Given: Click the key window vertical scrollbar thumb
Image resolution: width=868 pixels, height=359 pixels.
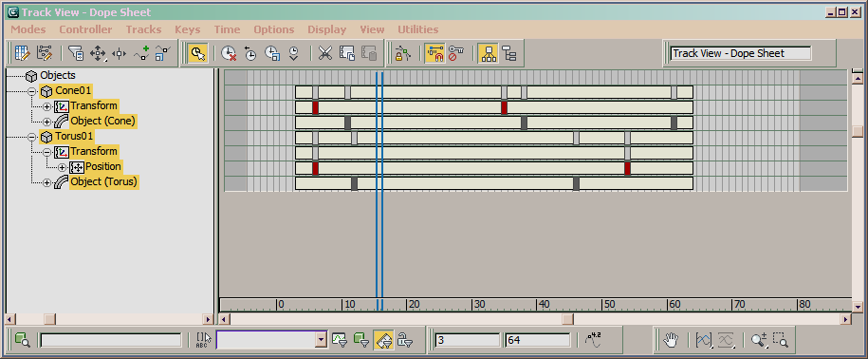Looking at the screenshot, I should 858,131.
